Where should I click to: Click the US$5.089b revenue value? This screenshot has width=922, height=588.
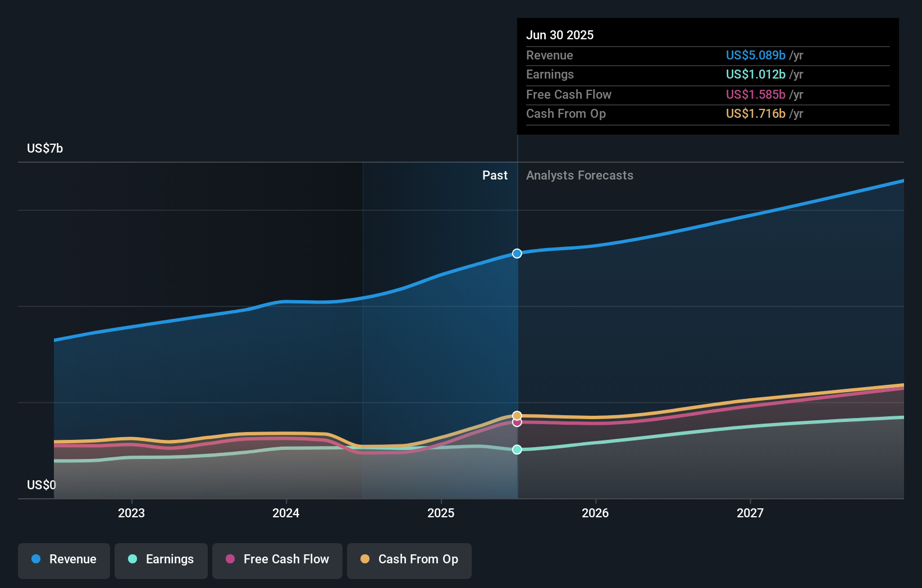756,55
